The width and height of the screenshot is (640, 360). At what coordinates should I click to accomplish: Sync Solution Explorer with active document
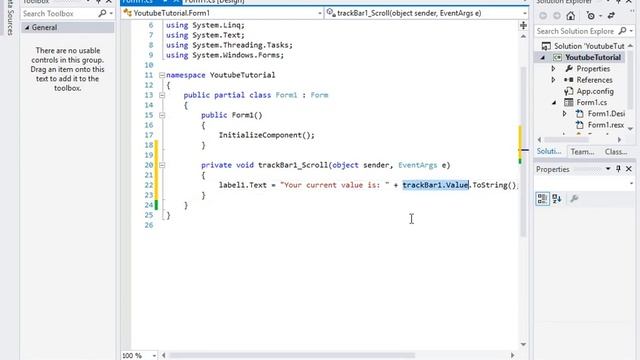[611, 16]
